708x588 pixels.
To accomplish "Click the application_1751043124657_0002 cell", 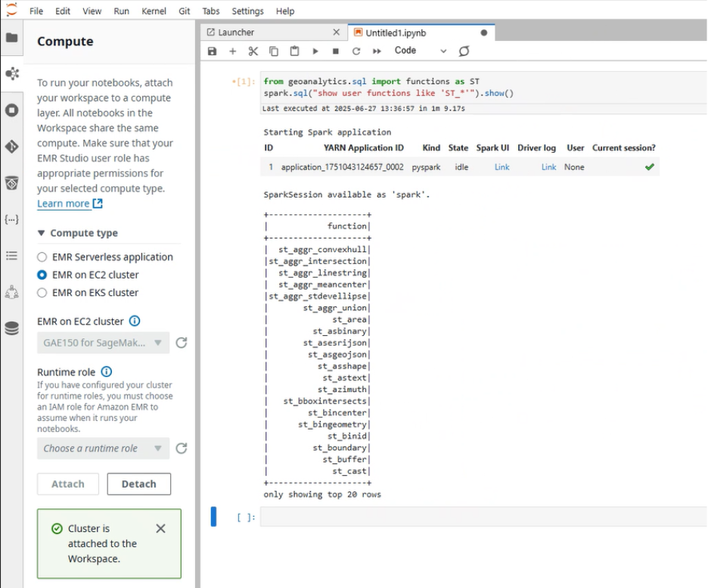I will pyautogui.click(x=342, y=167).
